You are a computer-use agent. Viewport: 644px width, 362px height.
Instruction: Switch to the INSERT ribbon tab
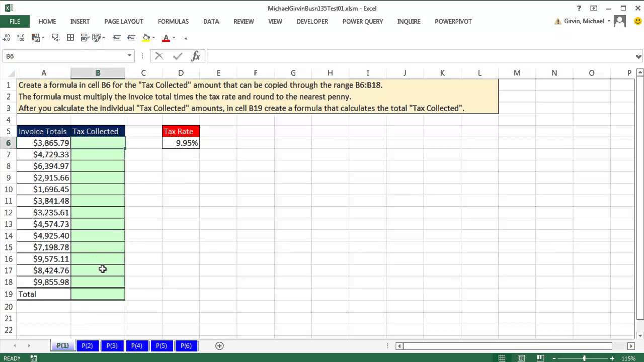pos(80,22)
